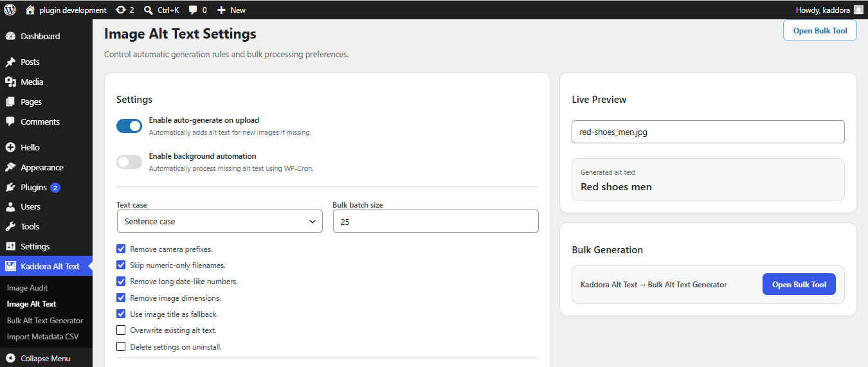This screenshot has height=367, width=868.
Task: Click the updates refresh icon
Action: (121, 10)
